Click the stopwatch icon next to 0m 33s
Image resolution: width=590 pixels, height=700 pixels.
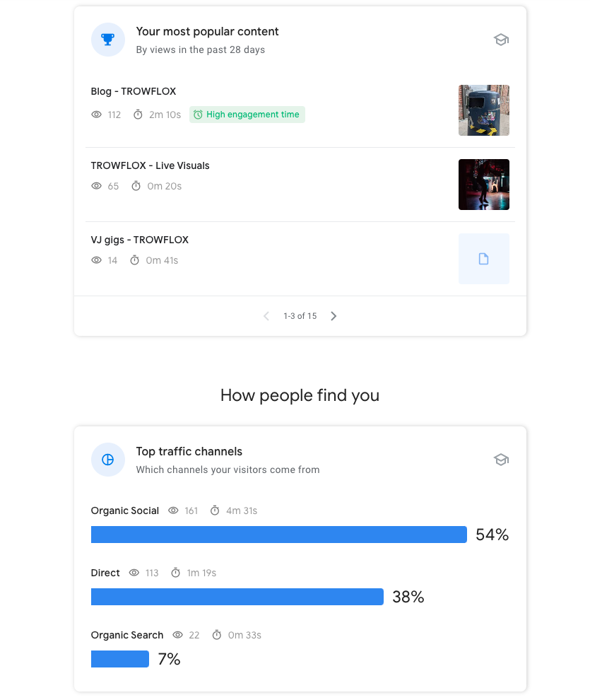[x=217, y=635]
